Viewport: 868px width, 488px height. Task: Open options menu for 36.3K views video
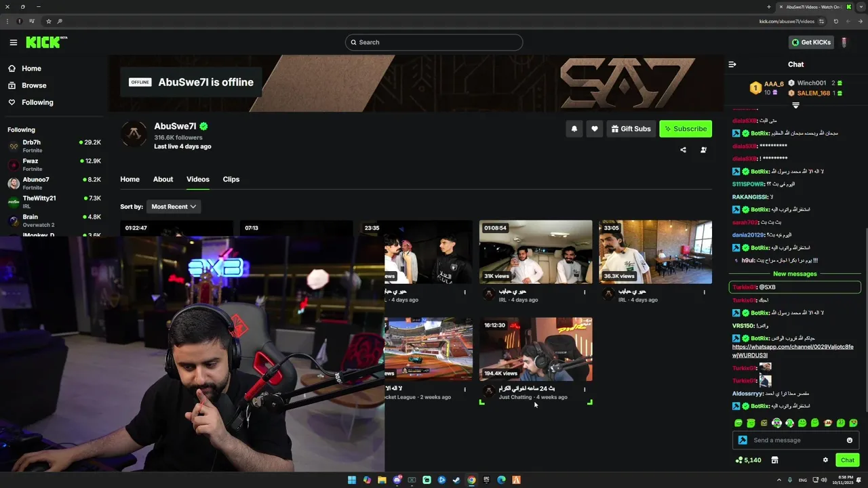(704, 292)
